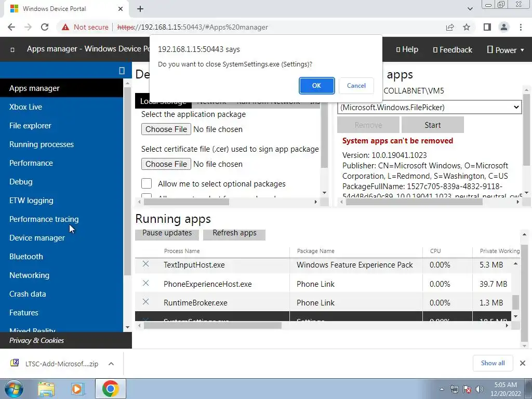Screen dimensions: 532x399
Task: Open the Chrome profile icon
Action: tap(504, 27)
